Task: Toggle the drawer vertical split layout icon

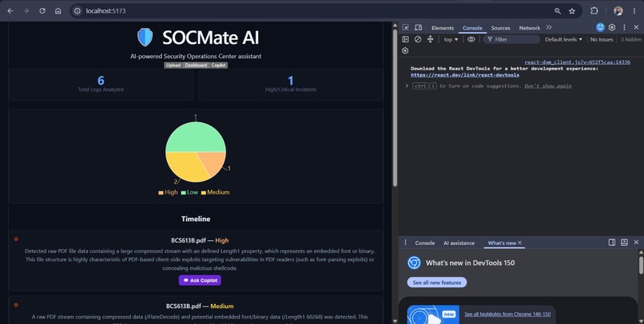Action: point(612,243)
